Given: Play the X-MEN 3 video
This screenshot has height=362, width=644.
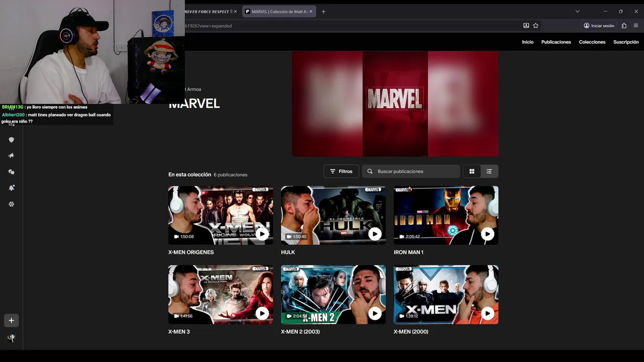Looking at the screenshot, I should pos(262,313).
